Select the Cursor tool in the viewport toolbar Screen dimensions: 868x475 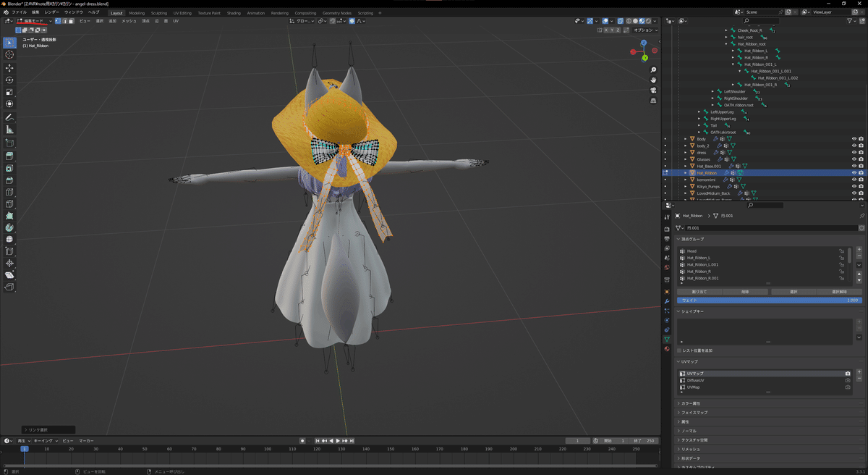click(9, 55)
